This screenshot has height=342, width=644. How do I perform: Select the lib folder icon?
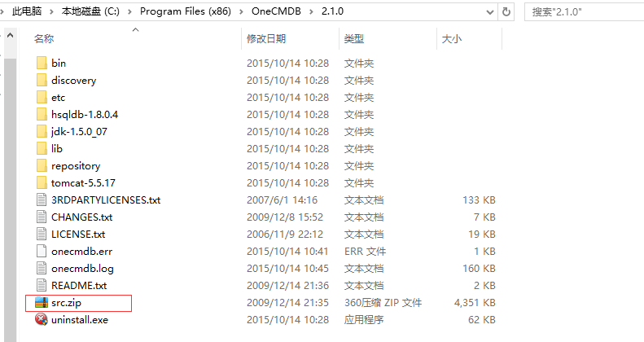(x=42, y=149)
